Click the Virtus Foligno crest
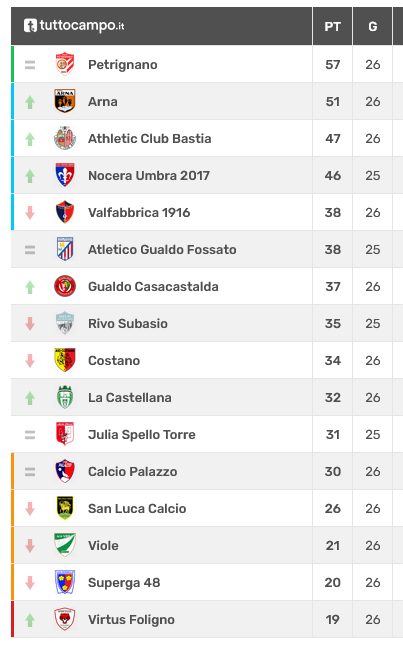Image resolution: width=403 pixels, height=649 pixels. click(x=65, y=619)
